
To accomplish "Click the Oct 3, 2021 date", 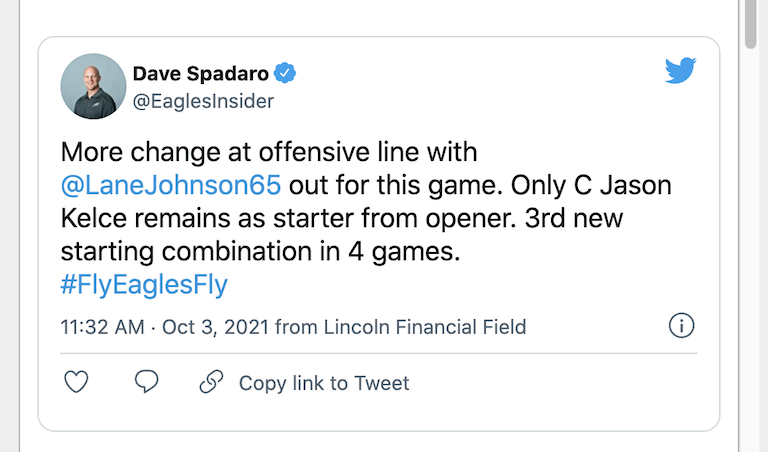I will pos(215,327).
